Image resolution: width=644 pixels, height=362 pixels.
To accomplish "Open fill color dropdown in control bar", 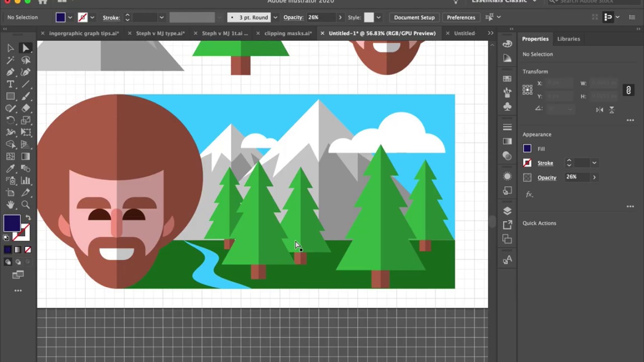I will coord(70,18).
